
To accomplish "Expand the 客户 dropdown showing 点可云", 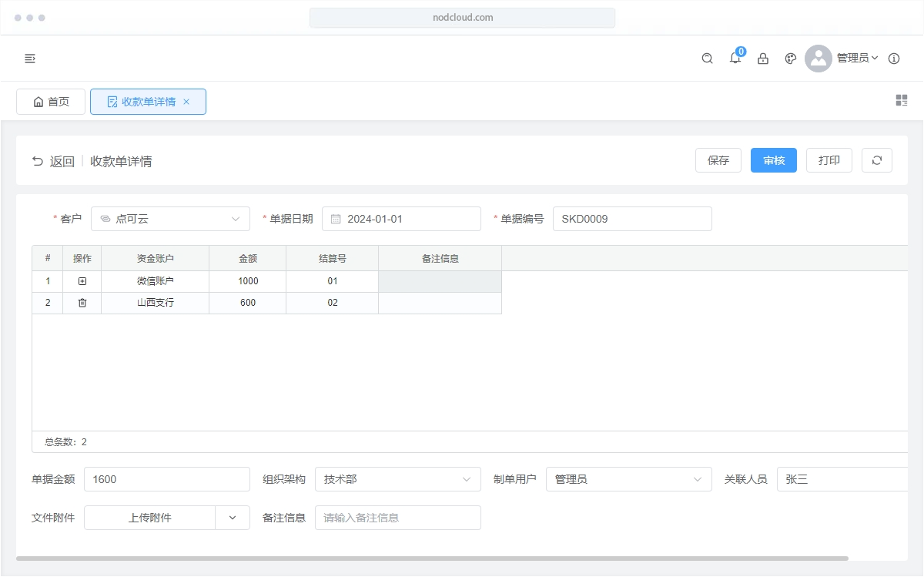I will point(170,219).
